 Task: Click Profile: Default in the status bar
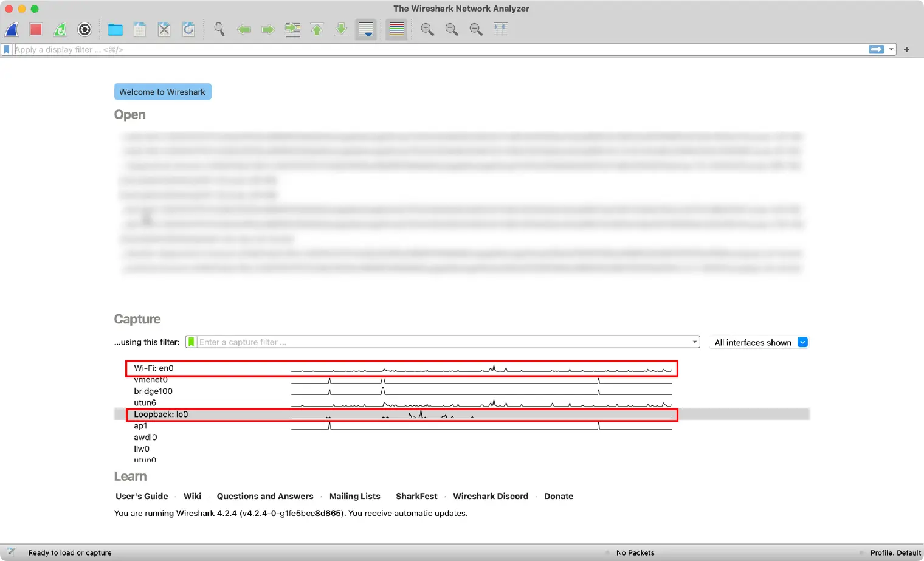[895, 552]
